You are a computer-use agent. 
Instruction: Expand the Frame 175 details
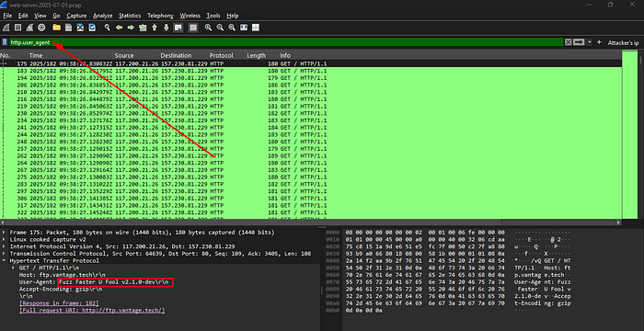pyautogui.click(x=4, y=233)
